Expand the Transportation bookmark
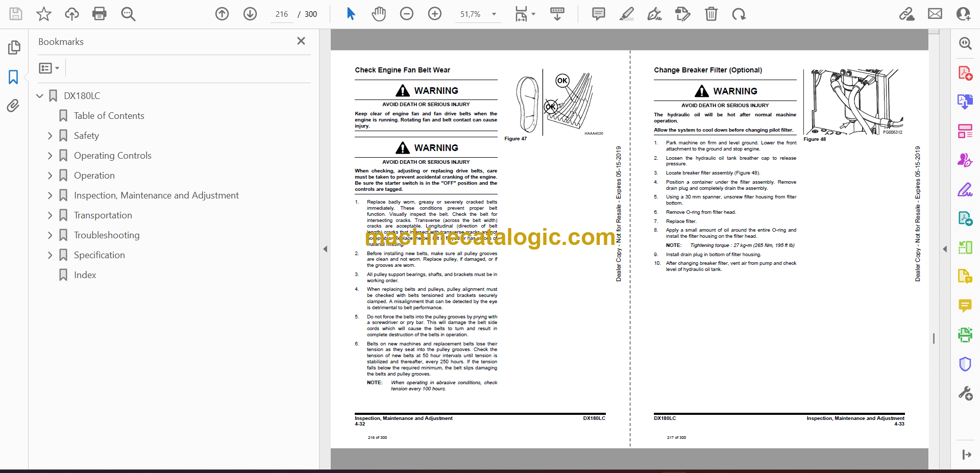 pos(50,215)
